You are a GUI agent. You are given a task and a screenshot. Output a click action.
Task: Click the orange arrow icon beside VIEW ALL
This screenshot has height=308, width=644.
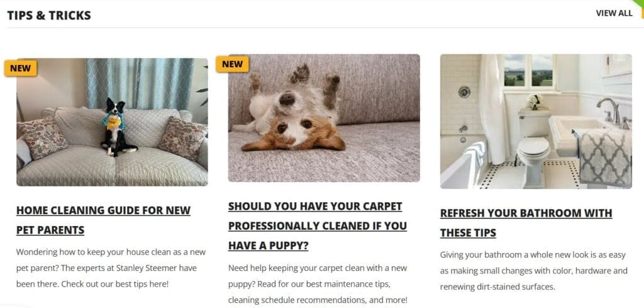point(642,13)
